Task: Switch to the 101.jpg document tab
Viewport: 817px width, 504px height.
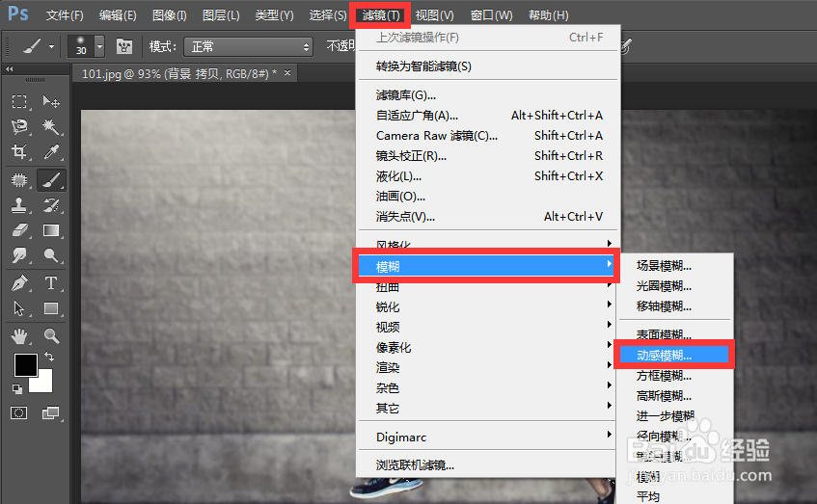Action: click(x=178, y=74)
